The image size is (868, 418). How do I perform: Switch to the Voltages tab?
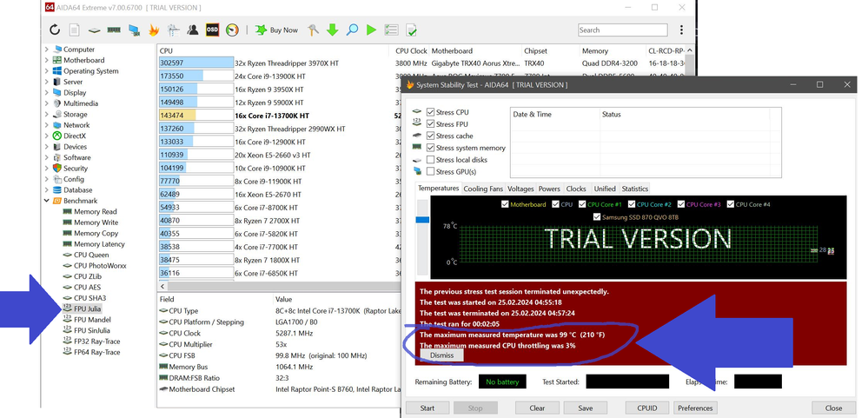(x=520, y=189)
